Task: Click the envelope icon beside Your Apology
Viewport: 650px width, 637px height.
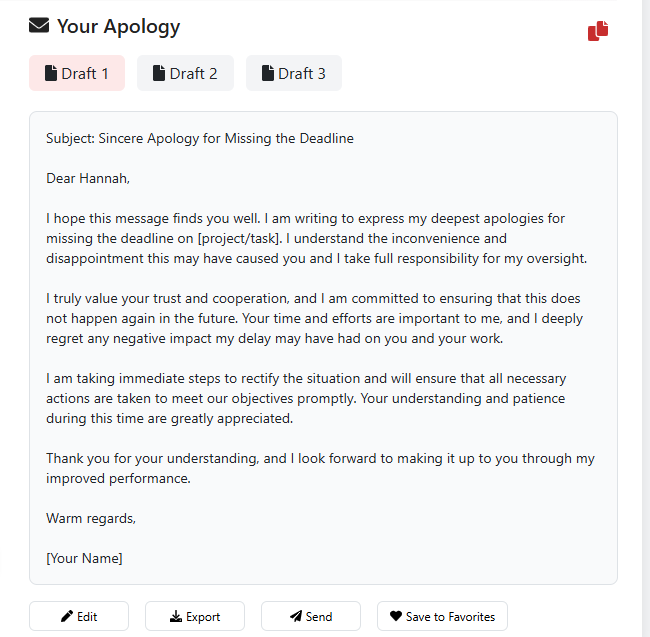Action: (x=39, y=25)
